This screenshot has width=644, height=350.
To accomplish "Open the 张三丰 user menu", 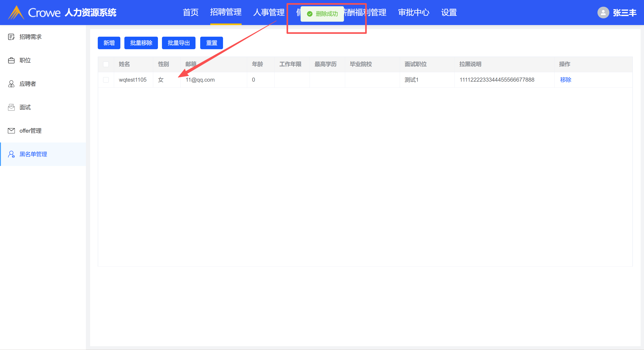I will [625, 13].
